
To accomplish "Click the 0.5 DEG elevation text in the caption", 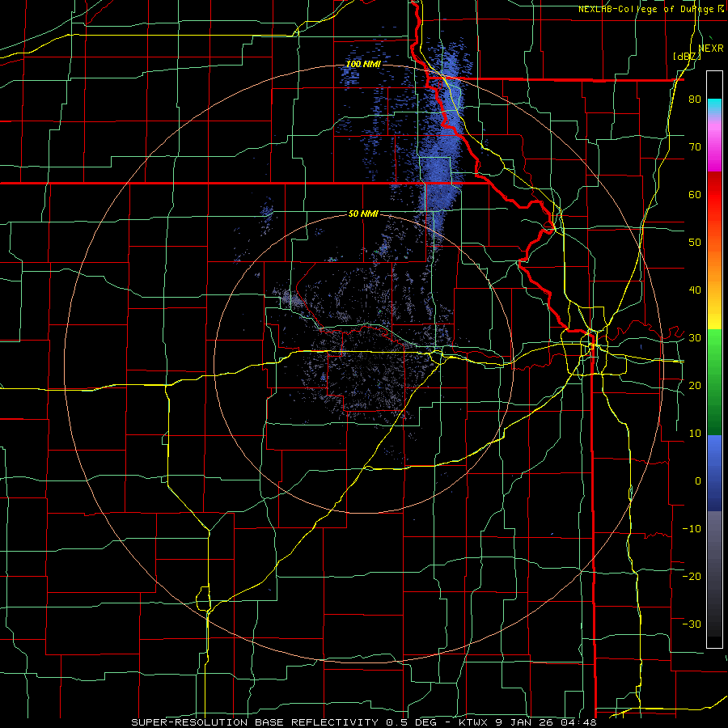I will (410, 722).
